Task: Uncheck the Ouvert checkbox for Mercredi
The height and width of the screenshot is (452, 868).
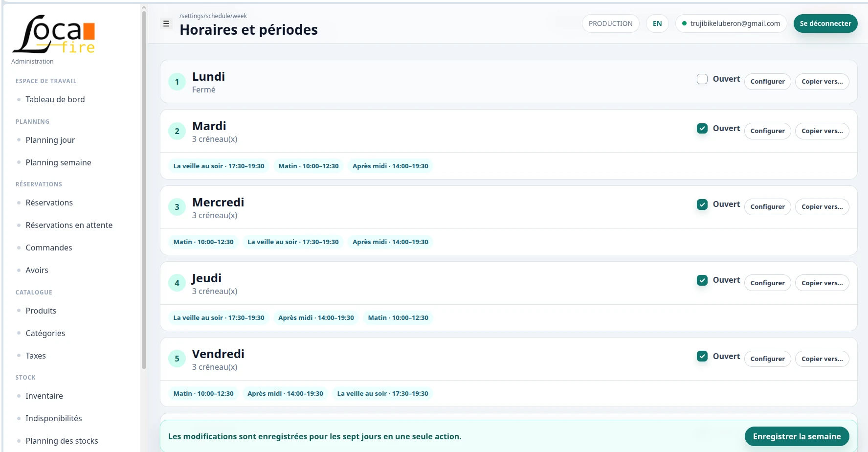Action: coord(702,204)
